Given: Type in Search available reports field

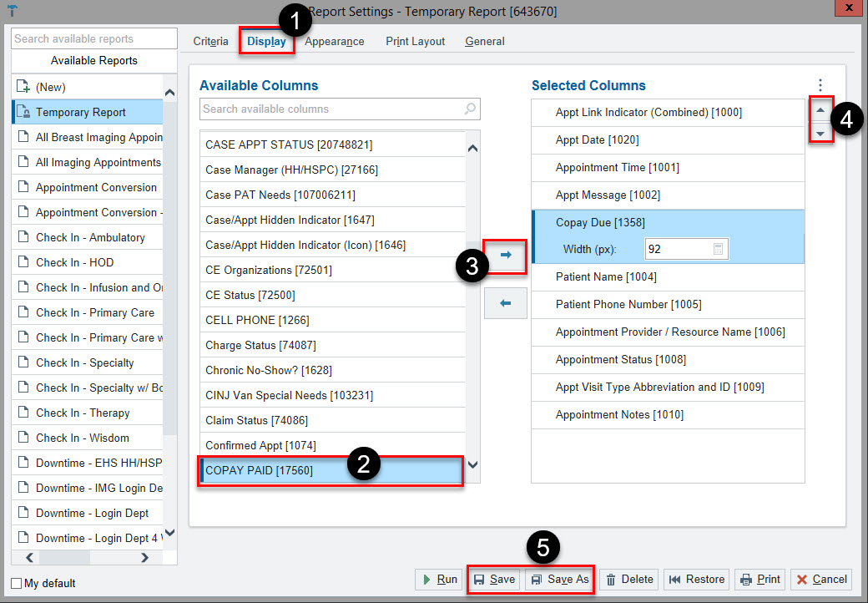Looking at the screenshot, I should point(94,38).
